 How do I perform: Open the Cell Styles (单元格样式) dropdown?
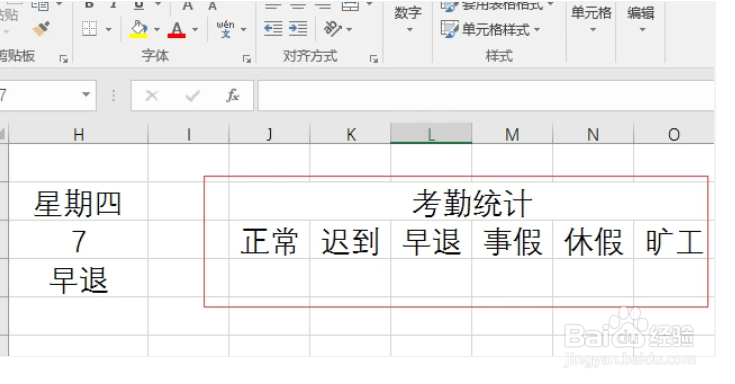537,30
